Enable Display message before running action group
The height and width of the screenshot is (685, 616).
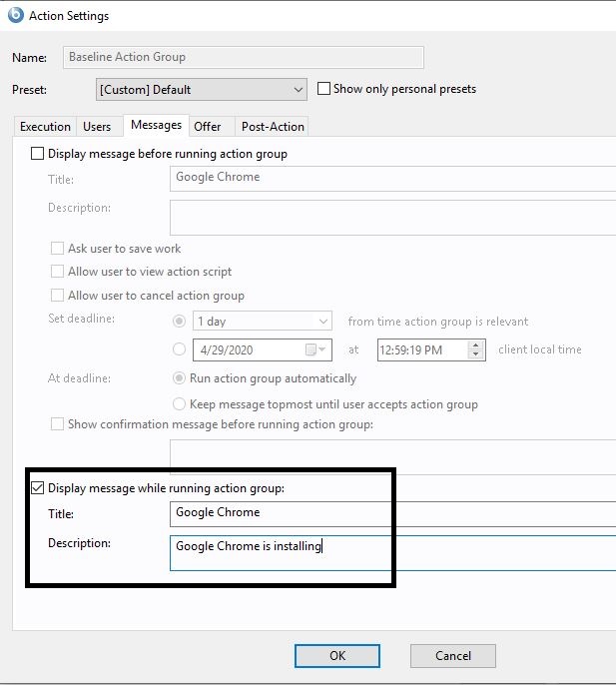pyautogui.click(x=38, y=154)
